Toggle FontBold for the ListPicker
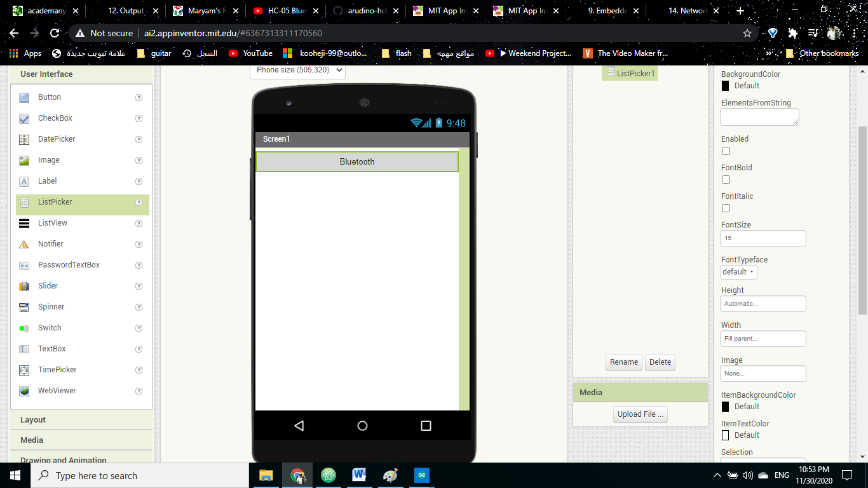This screenshot has width=868, height=488. 726,179
